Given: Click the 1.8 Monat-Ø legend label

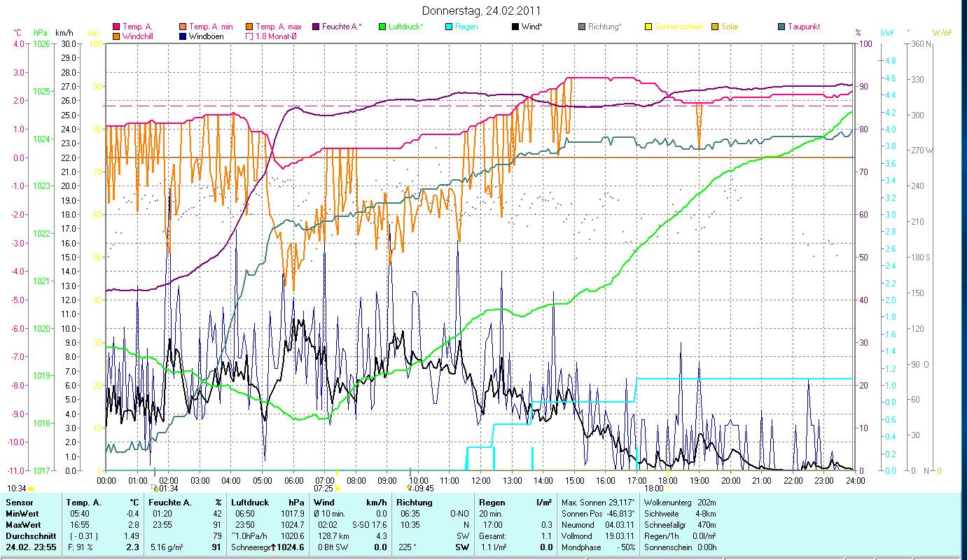Looking at the screenshot, I should pyautogui.click(x=277, y=36).
